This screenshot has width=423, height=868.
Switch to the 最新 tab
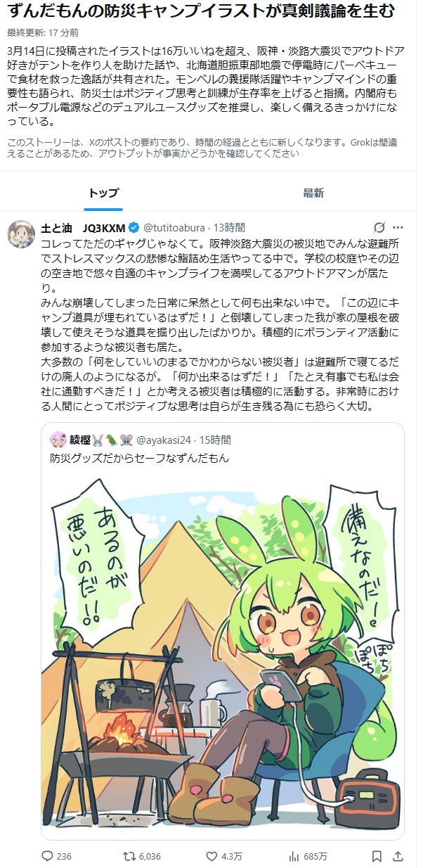[313, 193]
